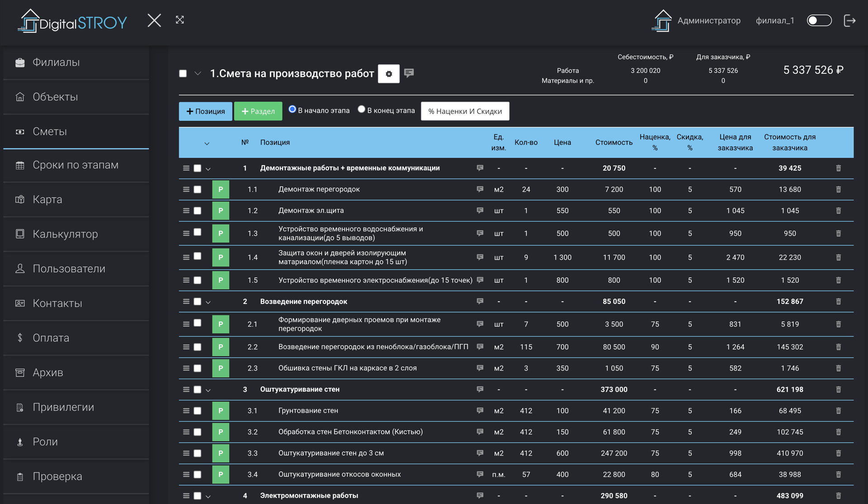Check the checkbox for row 2.2
Viewport: 868px width, 504px height.
[198, 347]
